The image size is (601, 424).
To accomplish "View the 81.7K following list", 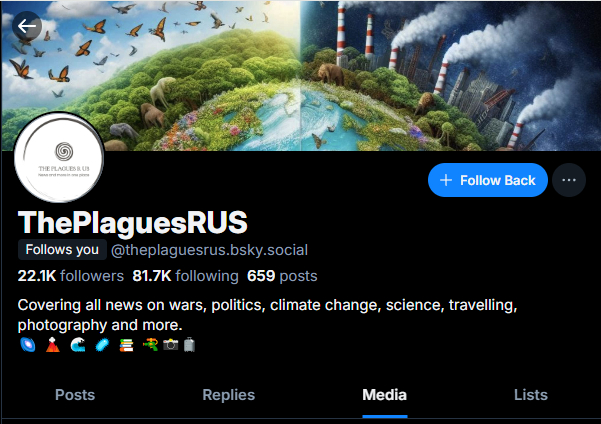I will 186,276.
